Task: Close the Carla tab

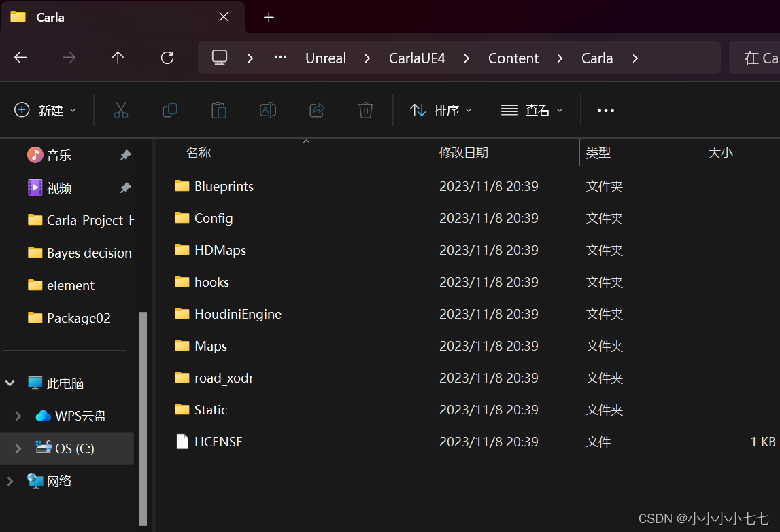Action: pos(224,17)
